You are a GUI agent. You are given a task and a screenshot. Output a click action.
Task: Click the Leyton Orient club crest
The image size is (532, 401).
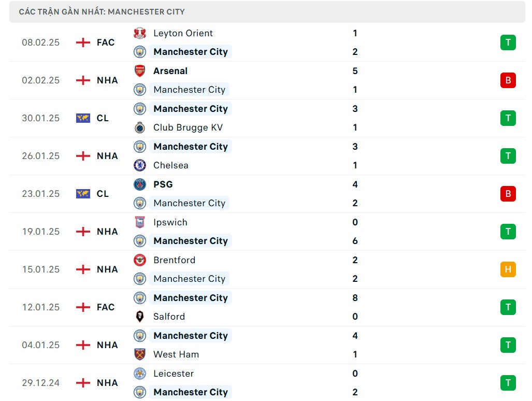pyautogui.click(x=140, y=33)
